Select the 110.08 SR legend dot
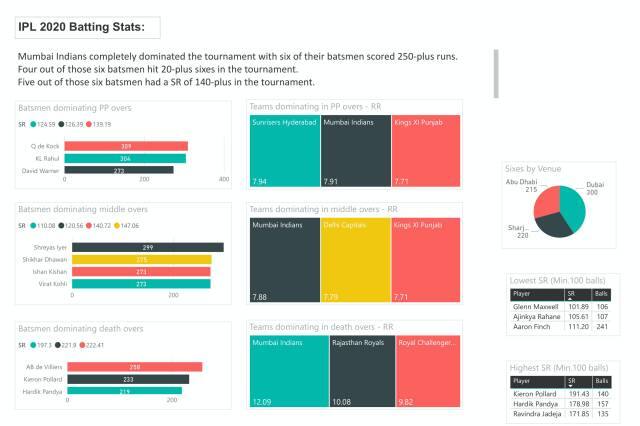This screenshot has width=640, height=426. 34,227
